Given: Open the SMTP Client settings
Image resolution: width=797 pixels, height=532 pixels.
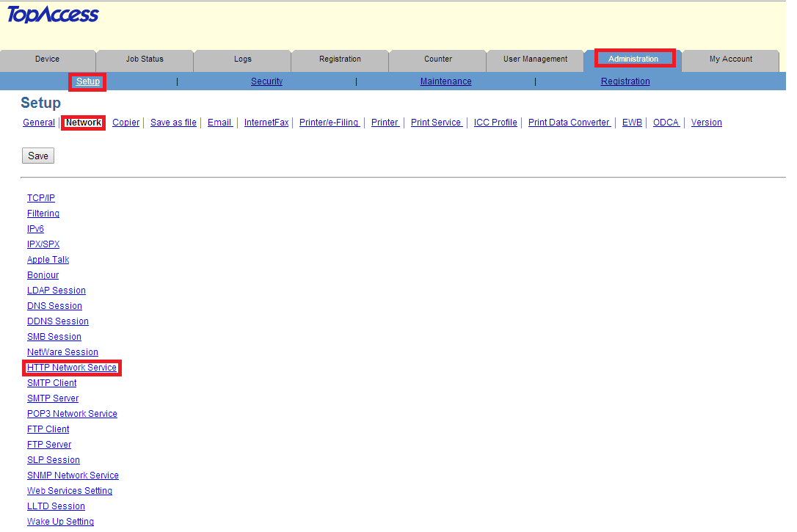Looking at the screenshot, I should coord(51,382).
